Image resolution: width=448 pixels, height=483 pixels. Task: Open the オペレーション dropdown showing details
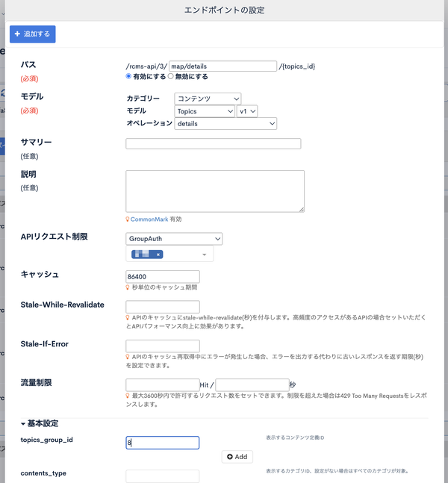(x=225, y=123)
